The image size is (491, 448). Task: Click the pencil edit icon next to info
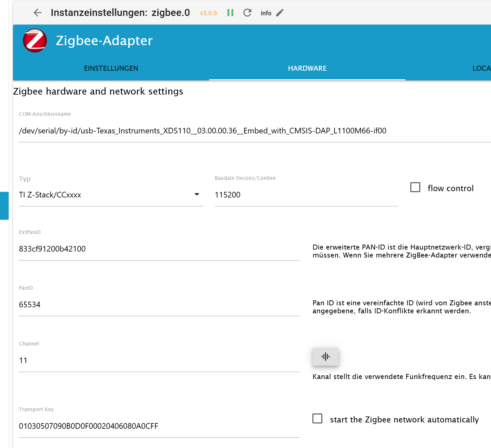pyautogui.click(x=280, y=13)
